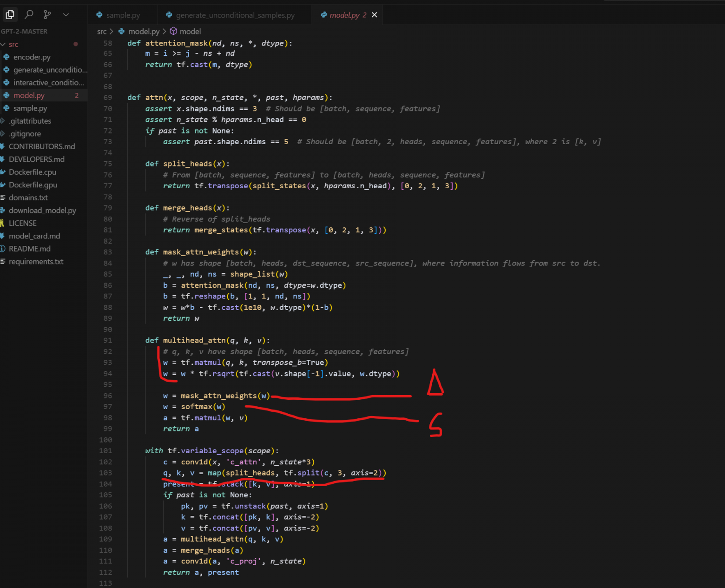Viewport: 725px width, 588px height.
Task: Close the model.py editor tab
Action: [x=375, y=15]
